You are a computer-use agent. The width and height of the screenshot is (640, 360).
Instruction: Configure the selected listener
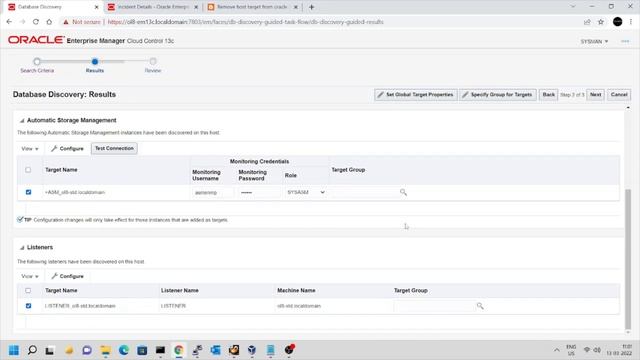point(67,276)
